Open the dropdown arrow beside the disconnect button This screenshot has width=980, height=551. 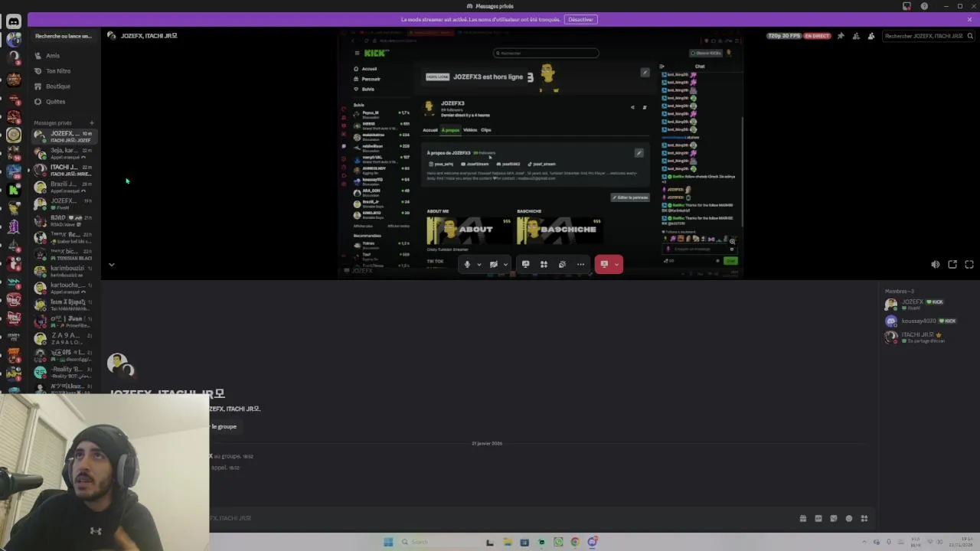[x=616, y=264]
